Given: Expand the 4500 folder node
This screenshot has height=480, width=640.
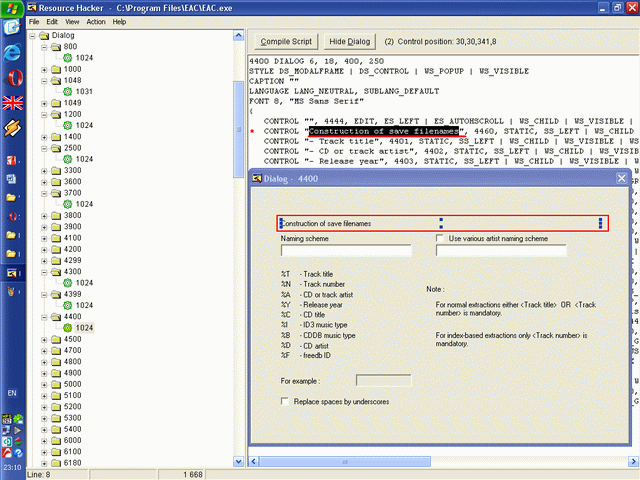Looking at the screenshot, I should coord(44,340).
